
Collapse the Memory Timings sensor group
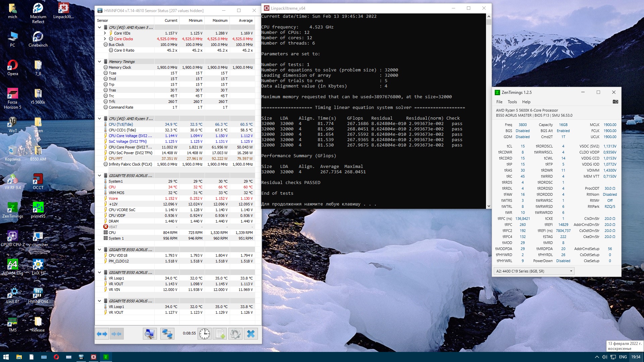(99, 62)
